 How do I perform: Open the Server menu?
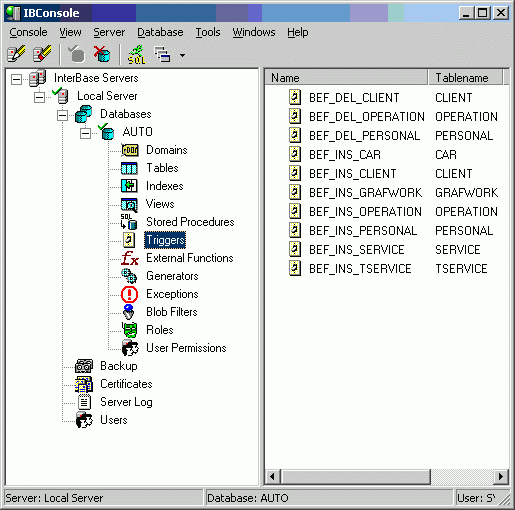(109, 32)
